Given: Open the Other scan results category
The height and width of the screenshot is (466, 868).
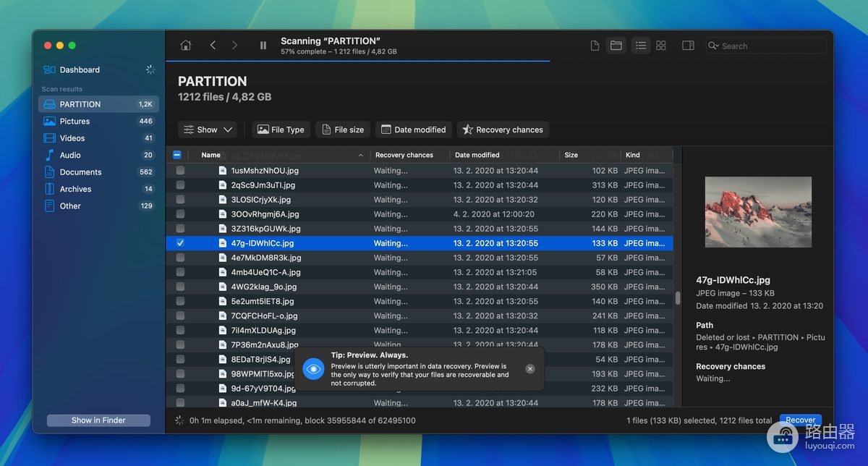Looking at the screenshot, I should point(98,206).
